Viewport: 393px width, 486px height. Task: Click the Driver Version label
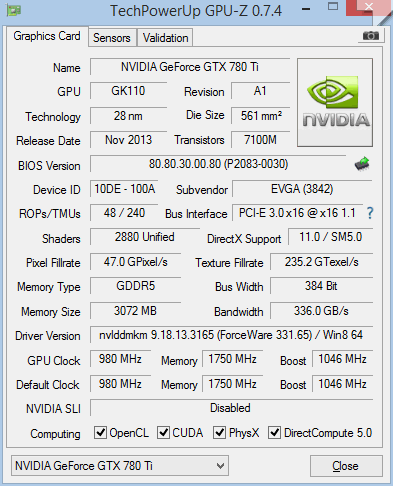tap(48, 336)
